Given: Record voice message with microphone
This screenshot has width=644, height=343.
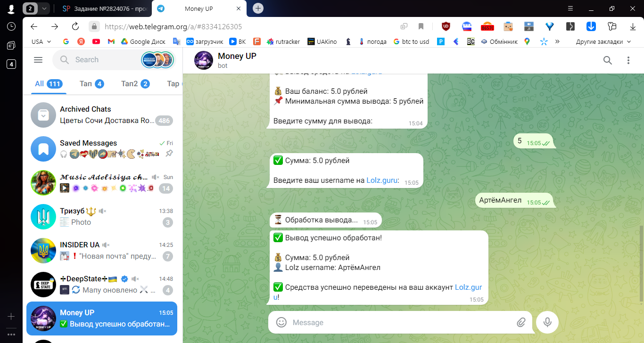Looking at the screenshot, I should [547, 322].
